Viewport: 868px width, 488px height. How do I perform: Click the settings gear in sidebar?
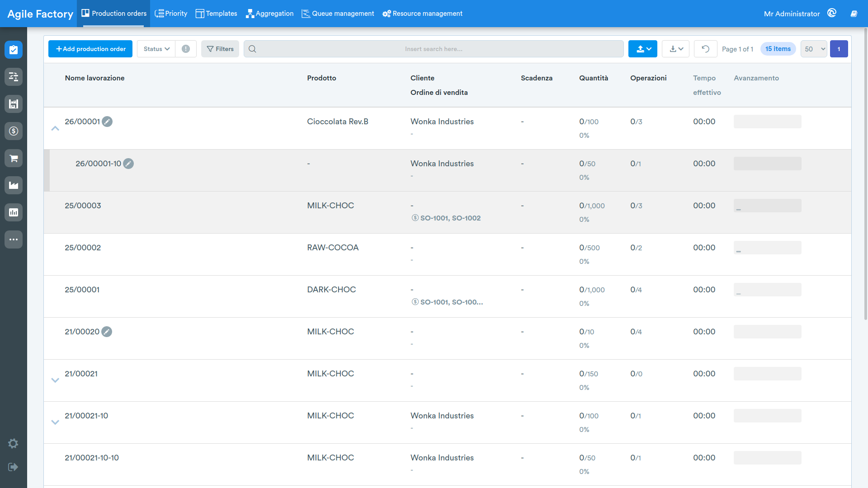click(x=13, y=443)
